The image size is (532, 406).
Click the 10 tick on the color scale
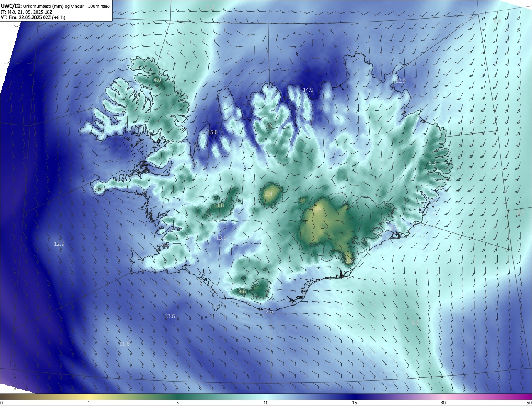coord(266,403)
